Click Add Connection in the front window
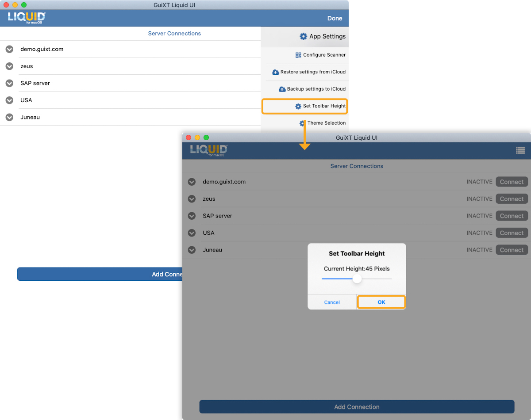 coord(357,407)
